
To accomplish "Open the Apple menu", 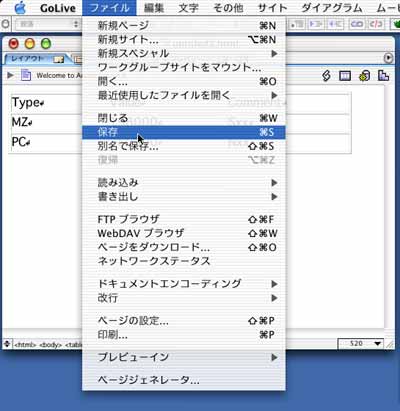I will [x=20, y=8].
